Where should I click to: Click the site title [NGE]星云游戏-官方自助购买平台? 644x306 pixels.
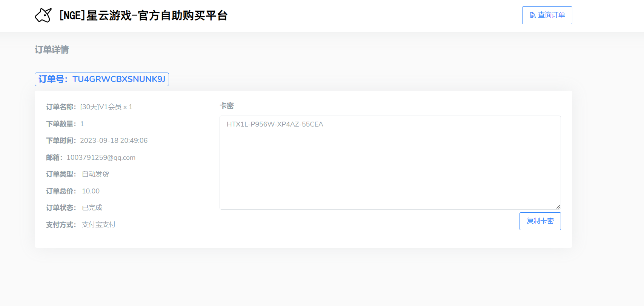[143, 15]
